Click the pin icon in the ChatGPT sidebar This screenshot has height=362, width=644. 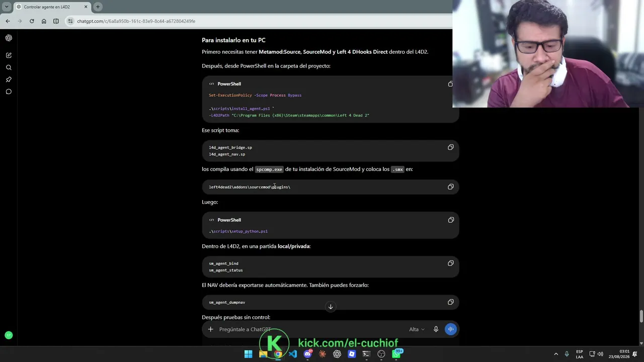tap(9, 79)
